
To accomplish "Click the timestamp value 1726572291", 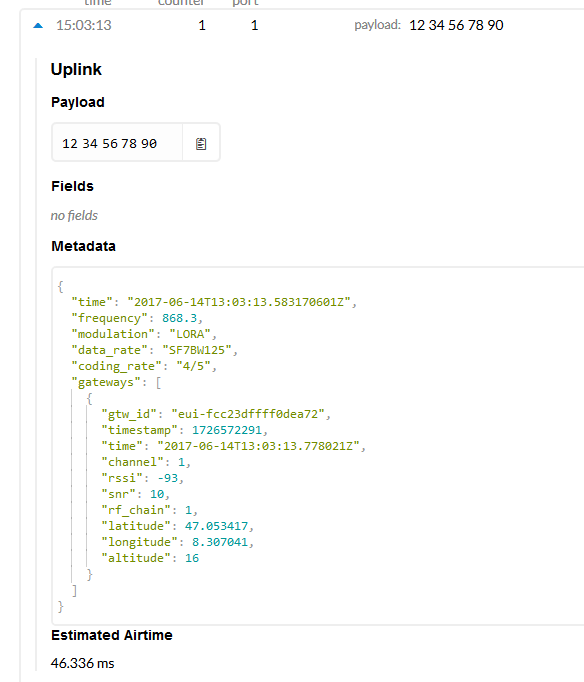I will point(227,430).
